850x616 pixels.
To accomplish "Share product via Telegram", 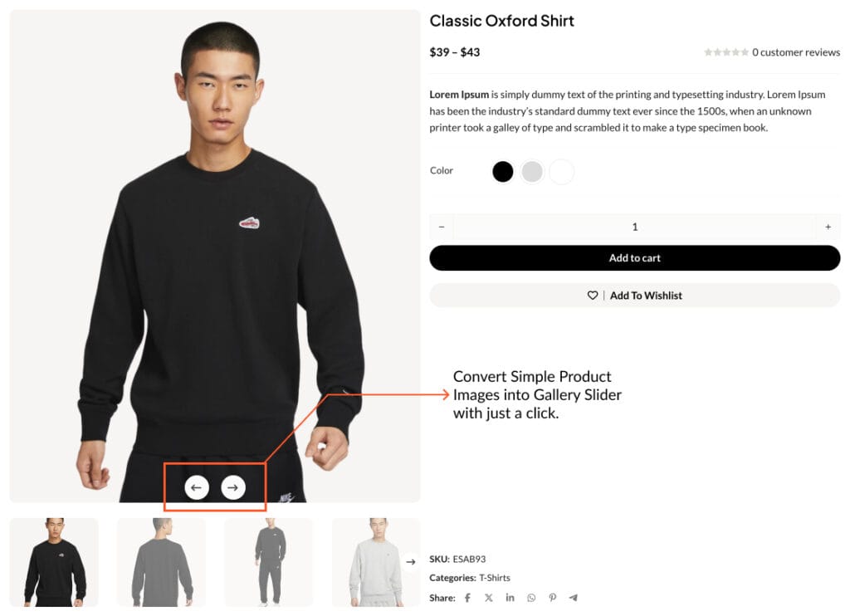I will click(x=573, y=598).
